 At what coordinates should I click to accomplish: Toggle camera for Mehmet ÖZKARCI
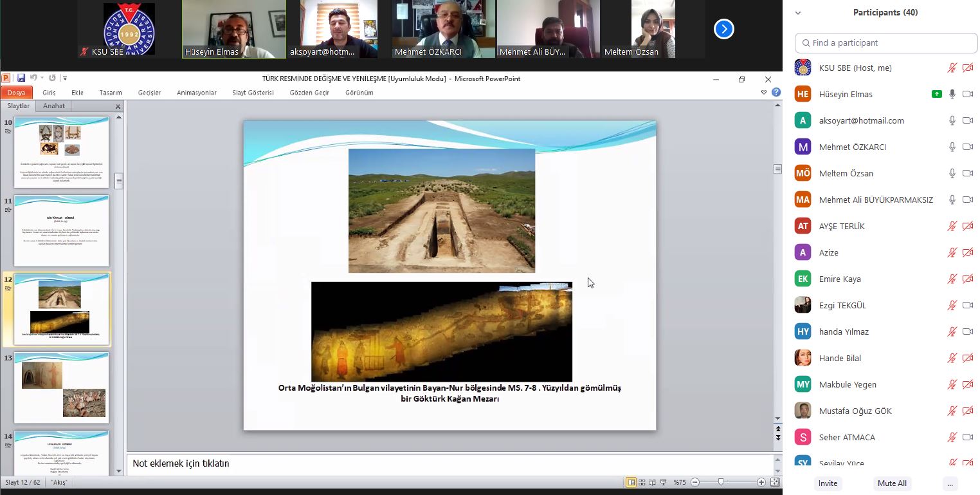[967, 147]
